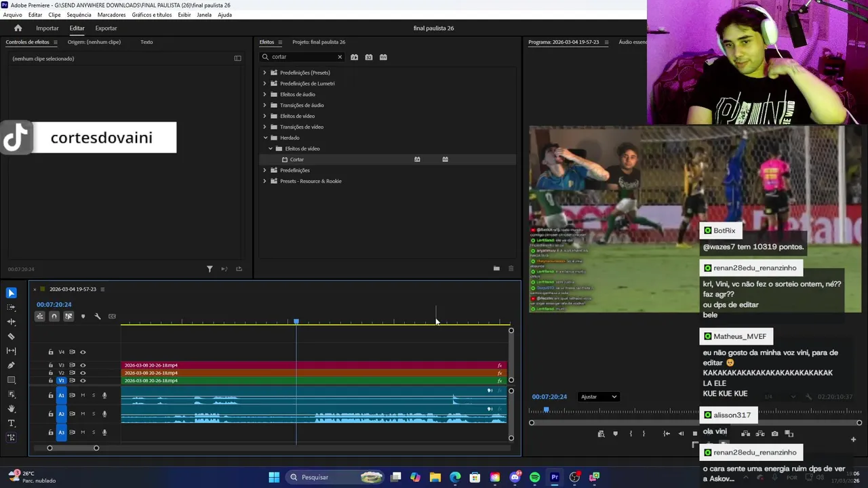Click Mark In brace in Program monitor
The image size is (868, 488).
pyautogui.click(x=631, y=434)
